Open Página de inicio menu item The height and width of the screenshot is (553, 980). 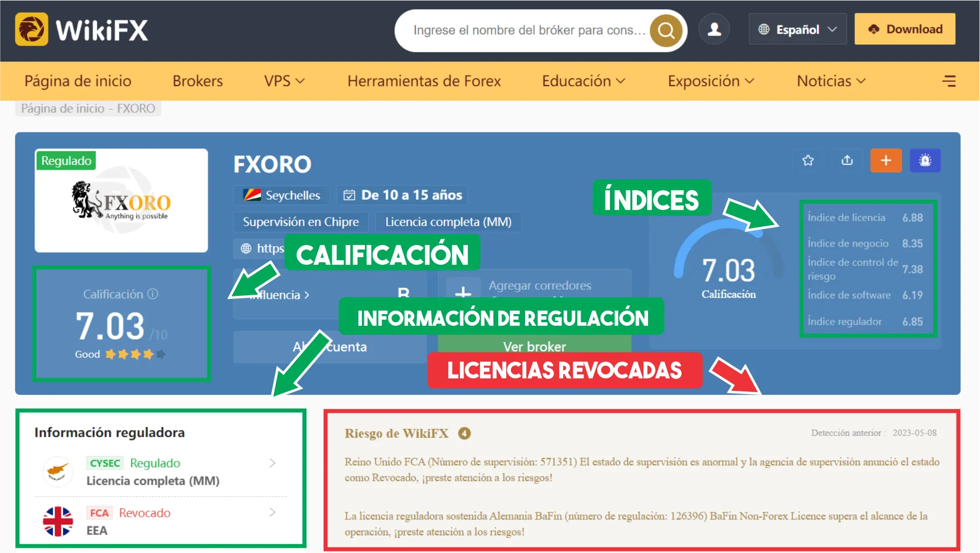[x=78, y=81]
